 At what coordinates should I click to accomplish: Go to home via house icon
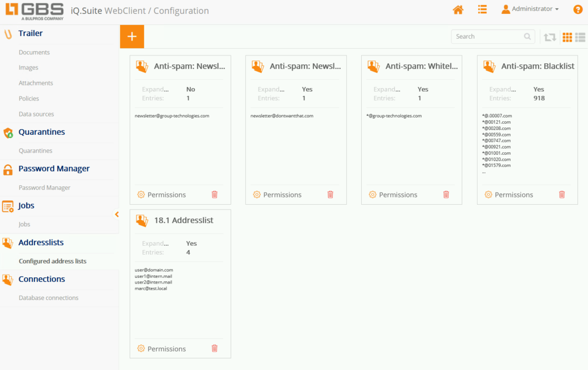[x=458, y=9]
